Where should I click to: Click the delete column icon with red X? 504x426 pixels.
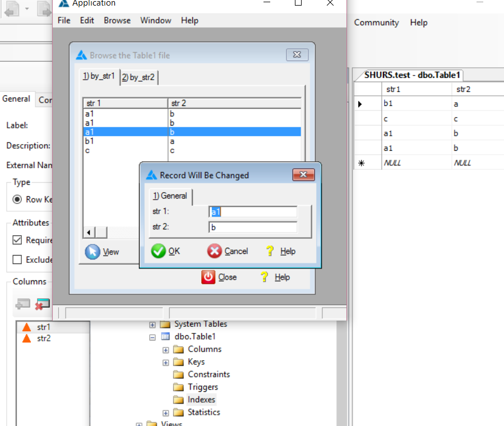tap(42, 304)
